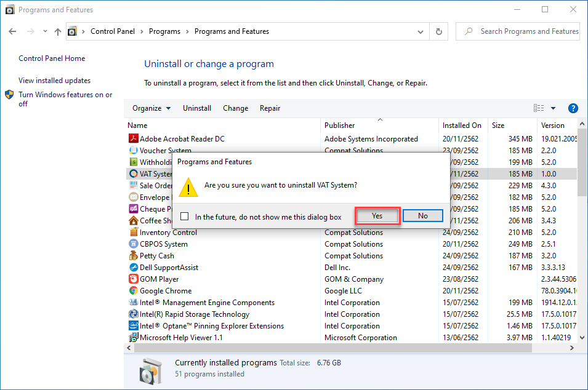Click the version 3.3.3.13 cell

click(x=553, y=268)
